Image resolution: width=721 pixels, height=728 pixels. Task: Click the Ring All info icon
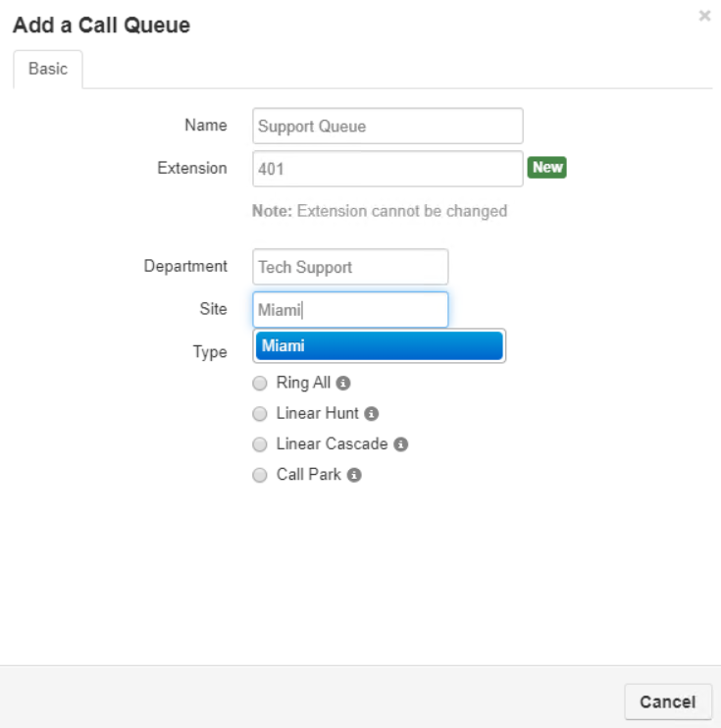(343, 383)
